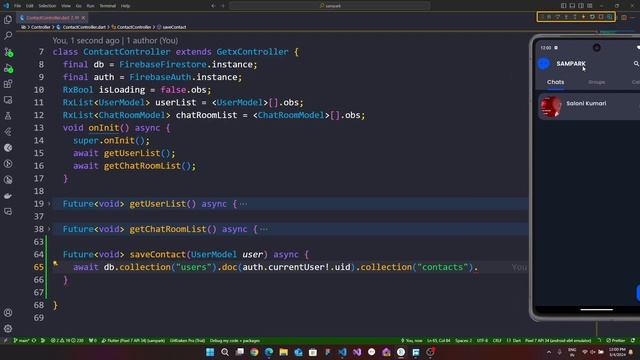
Task: Toggle primary sidebar layout icon in title bar
Action: point(564,6)
